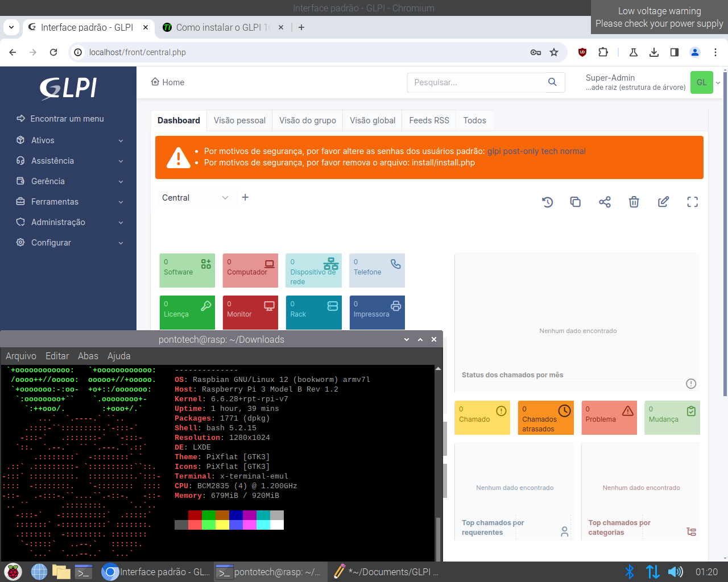728x582 pixels.
Task: Click the GLPI logo in the sidebar
Action: [68, 88]
